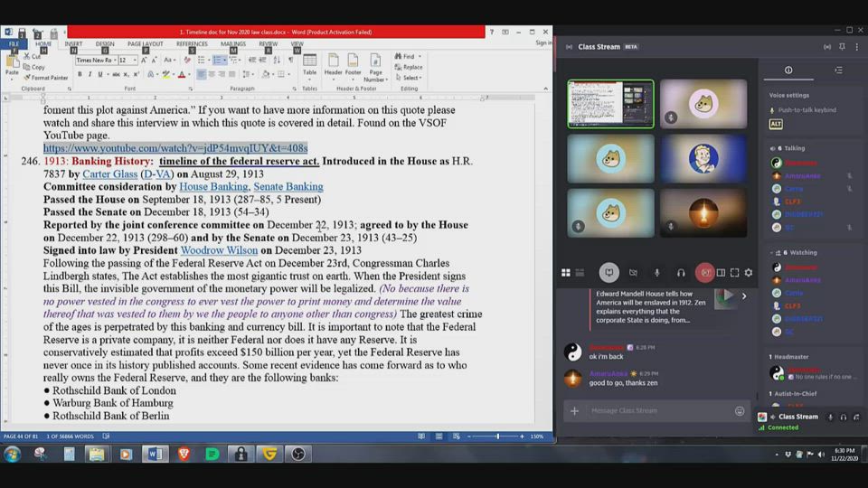Switch to the REVIEW ribbon tab
Image resolution: width=868 pixels, height=488 pixels.
click(x=269, y=43)
